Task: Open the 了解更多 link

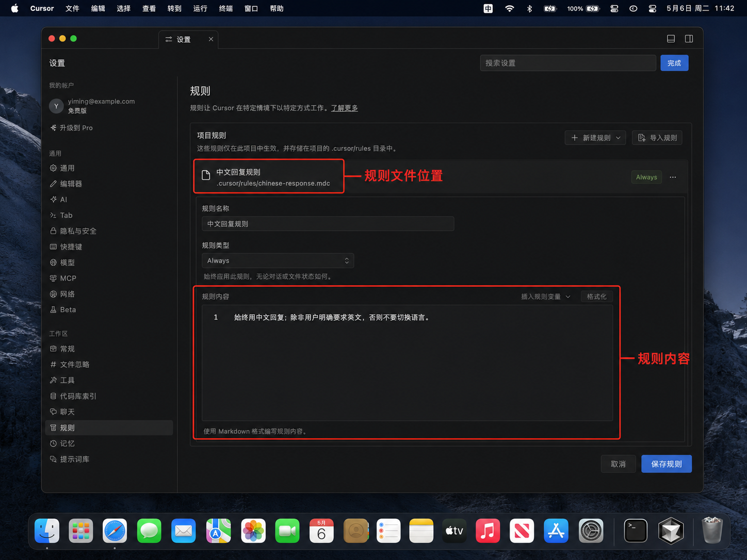Action: 345,108
